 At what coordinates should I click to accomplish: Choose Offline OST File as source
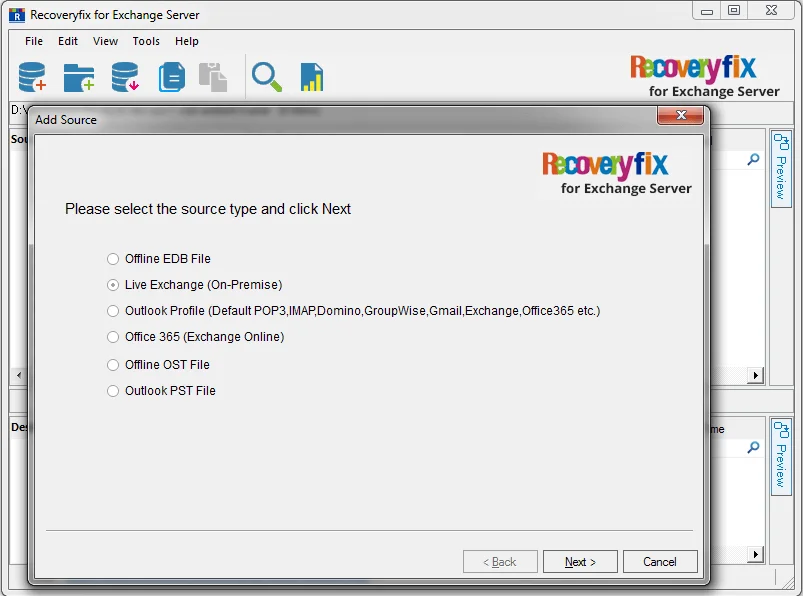(x=158, y=365)
